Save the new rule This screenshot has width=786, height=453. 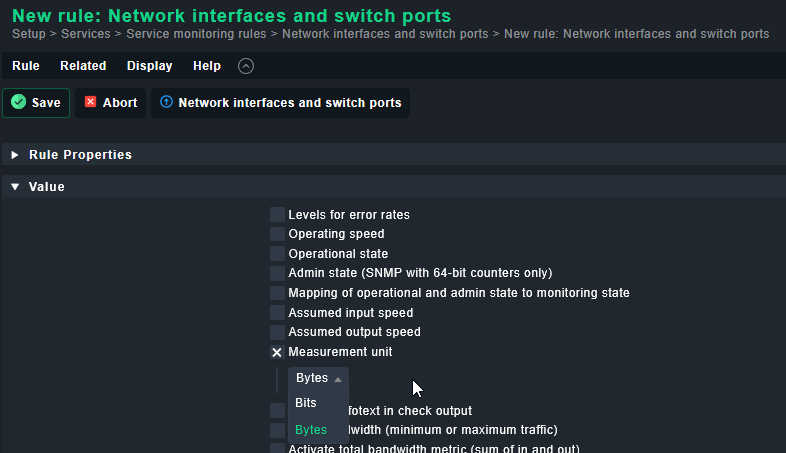pyautogui.click(x=36, y=103)
